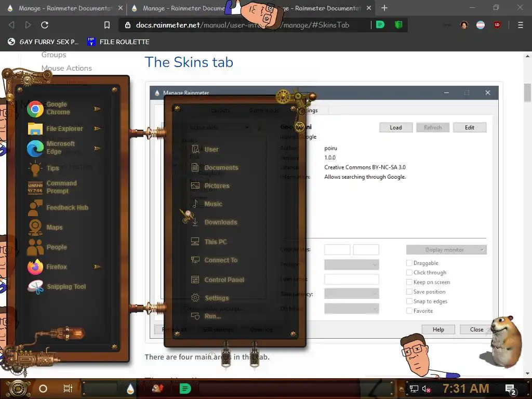The width and height of the screenshot is (532, 399).
Task: Open Task View from the taskbar
Action: pyautogui.click(x=68, y=389)
